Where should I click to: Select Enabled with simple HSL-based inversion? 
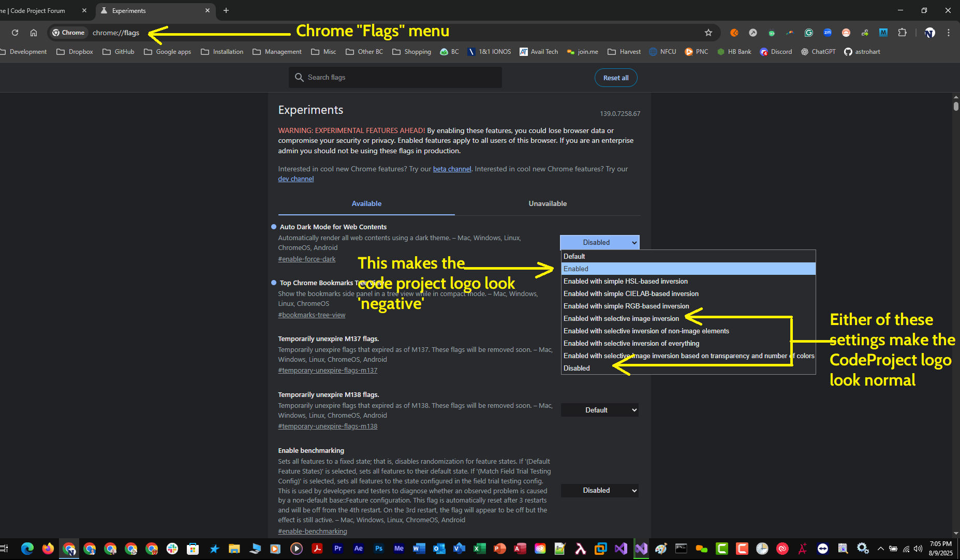click(x=688, y=281)
